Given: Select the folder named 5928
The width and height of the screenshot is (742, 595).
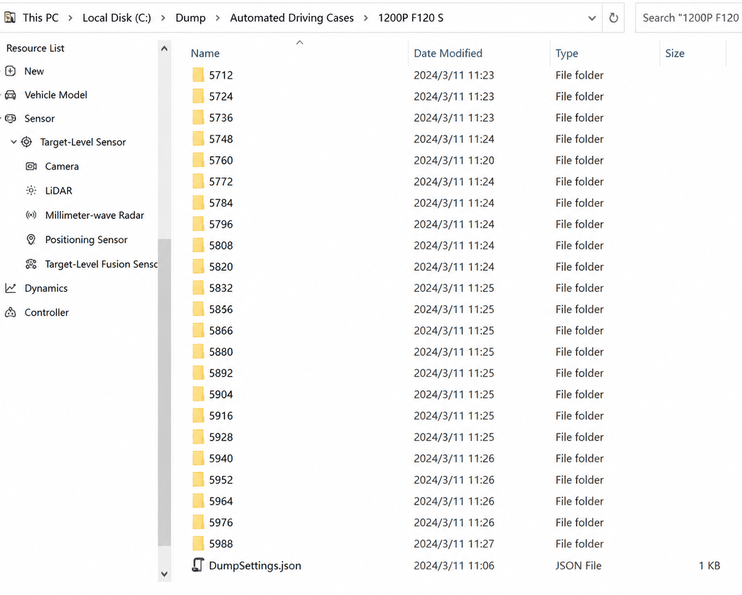Looking at the screenshot, I should point(221,437).
